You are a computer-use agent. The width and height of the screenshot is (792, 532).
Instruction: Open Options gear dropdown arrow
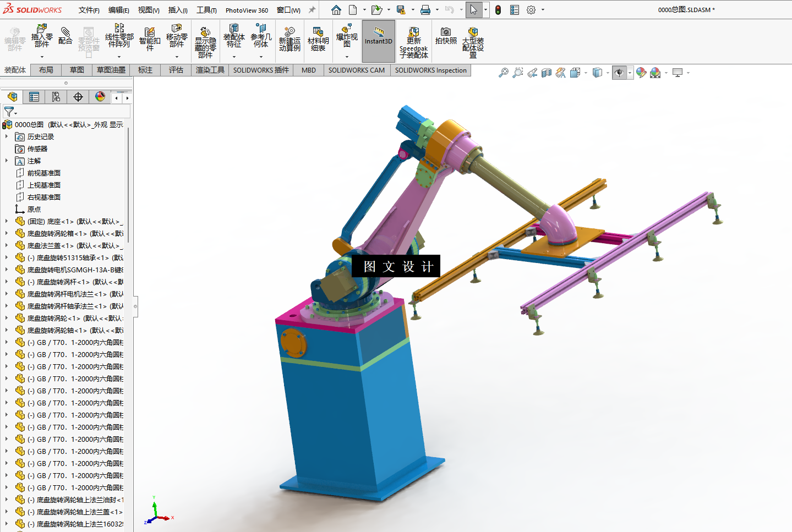[x=543, y=10]
